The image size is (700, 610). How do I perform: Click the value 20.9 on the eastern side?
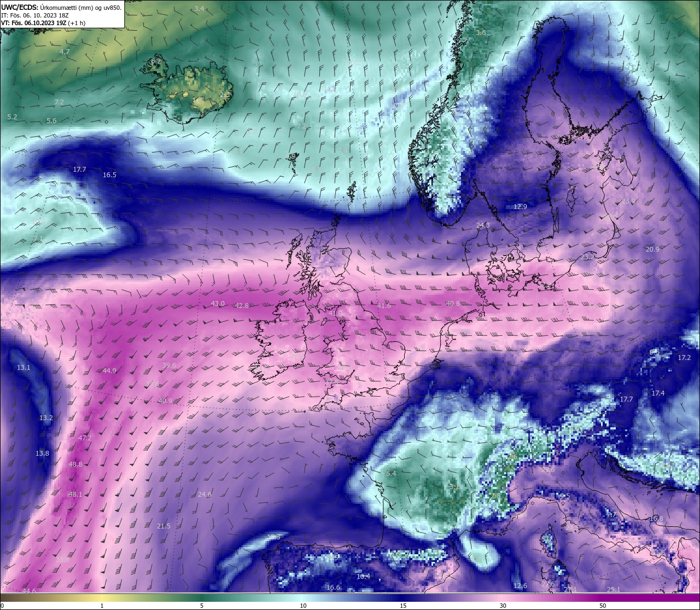pos(652,249)
